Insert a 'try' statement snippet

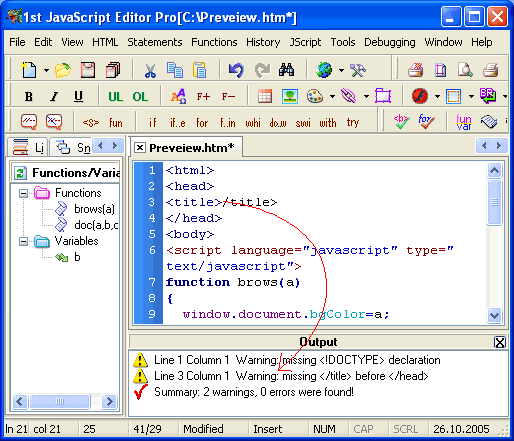click(353, 123)
